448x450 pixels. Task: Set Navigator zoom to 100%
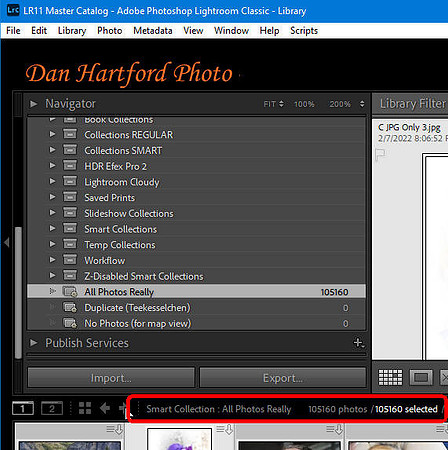[304, 104]
